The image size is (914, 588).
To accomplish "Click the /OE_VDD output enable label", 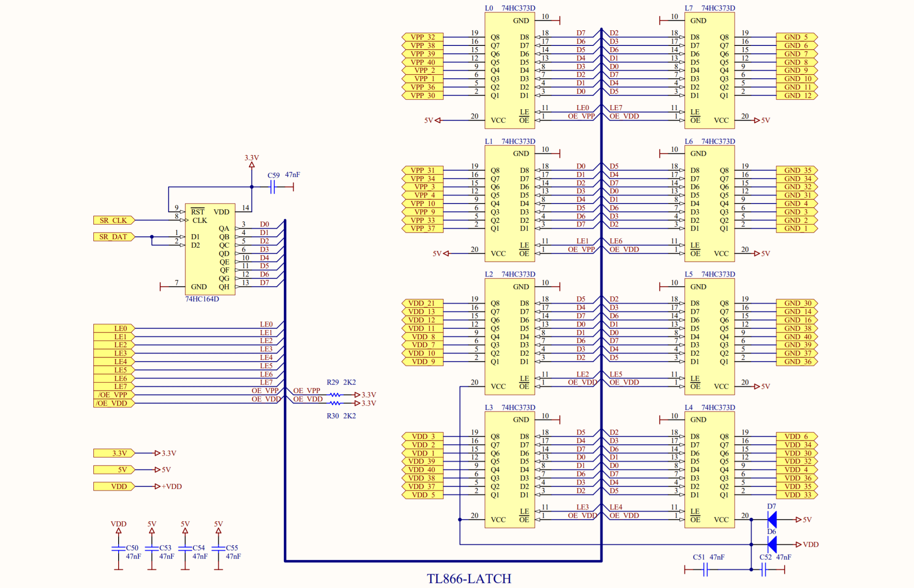I will 113,403.
